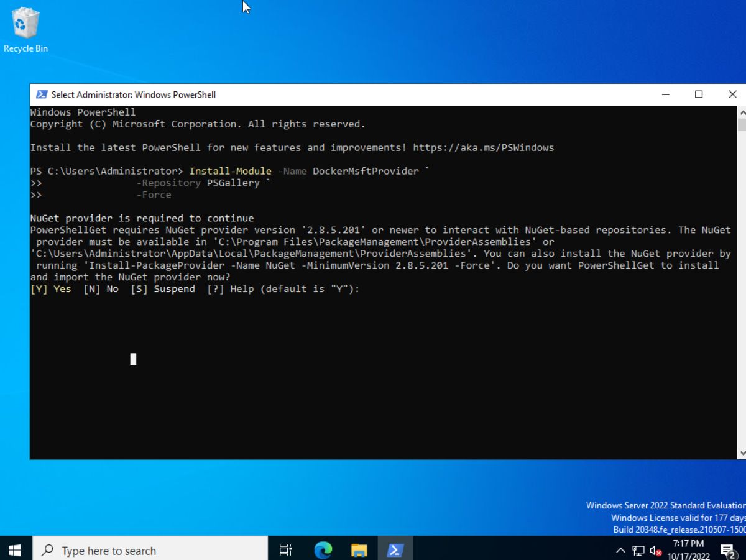This screenshot has width=746, height=560.
Task: Maximize the PowerShell window
Action: click(699, 94)
